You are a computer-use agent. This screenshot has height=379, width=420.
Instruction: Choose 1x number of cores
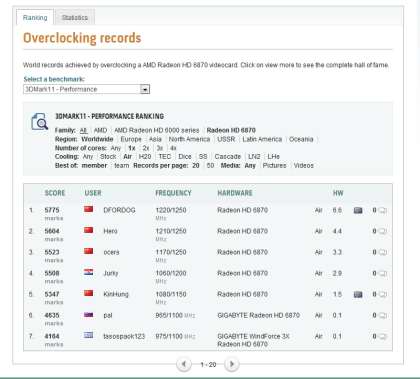point(132,148)
